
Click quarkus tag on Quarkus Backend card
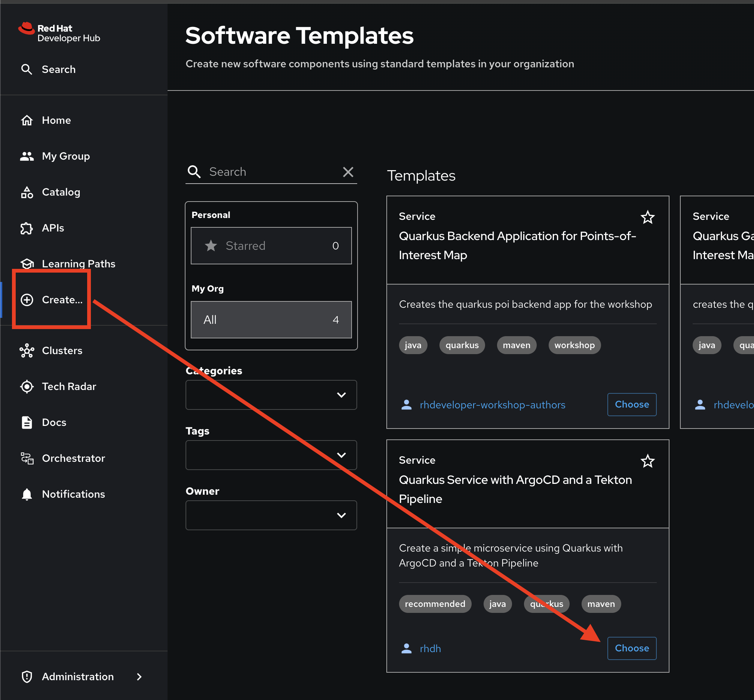(x=462, y=345)
